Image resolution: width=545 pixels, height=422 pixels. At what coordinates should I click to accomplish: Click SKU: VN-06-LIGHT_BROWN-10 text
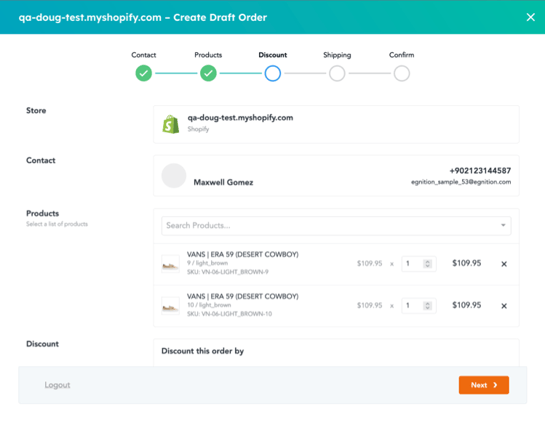(x=229, y=314)
